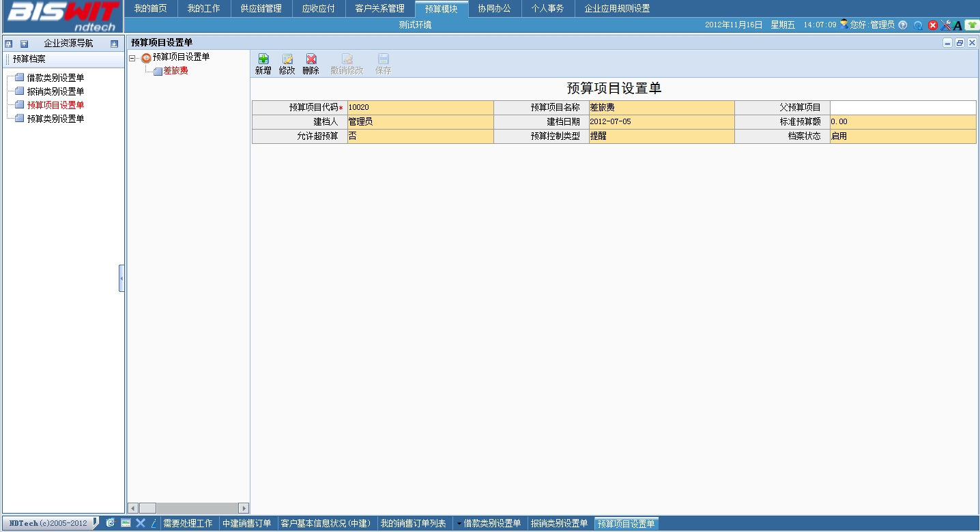Open the 协同办公 top menu
980x532 pixels.
[x=495, y=9]
